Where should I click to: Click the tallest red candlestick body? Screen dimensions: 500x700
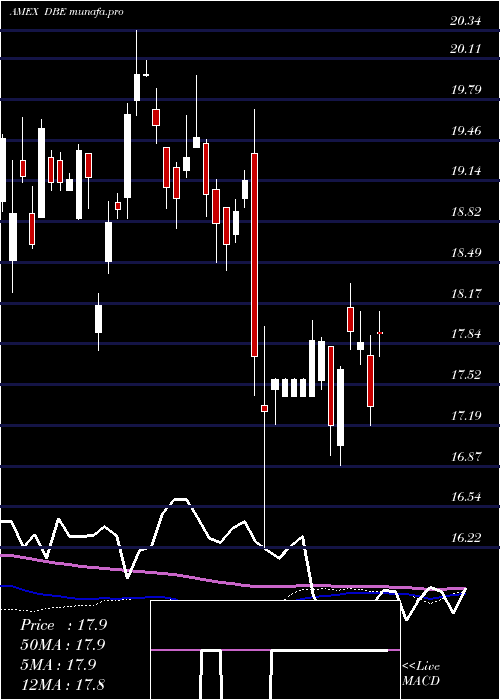(254, 254)
